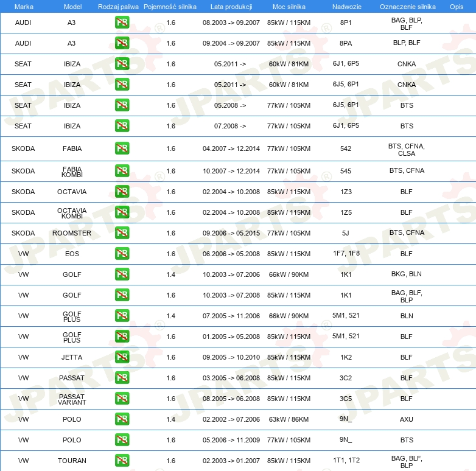Select the PASSAT VARIANT model cell
The width and height of the screenshot is (476, 471).
coord(72,399)
